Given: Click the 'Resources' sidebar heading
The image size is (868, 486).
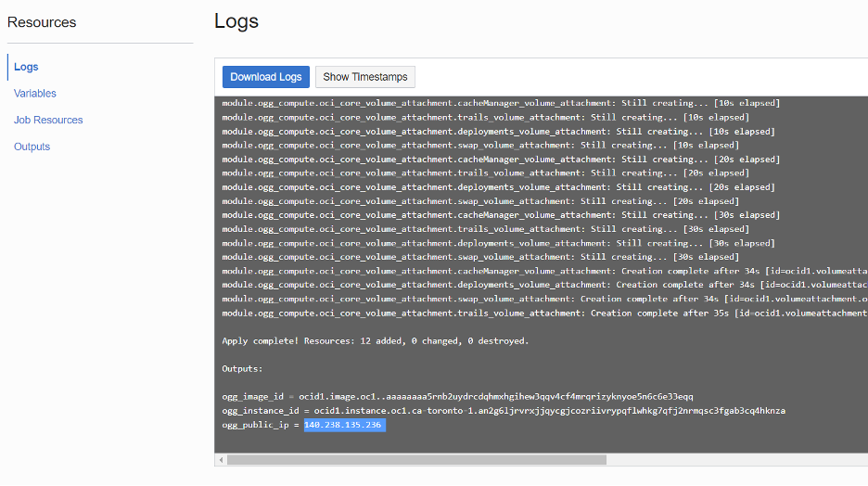Looking at the screenshot, I should 42,22.
